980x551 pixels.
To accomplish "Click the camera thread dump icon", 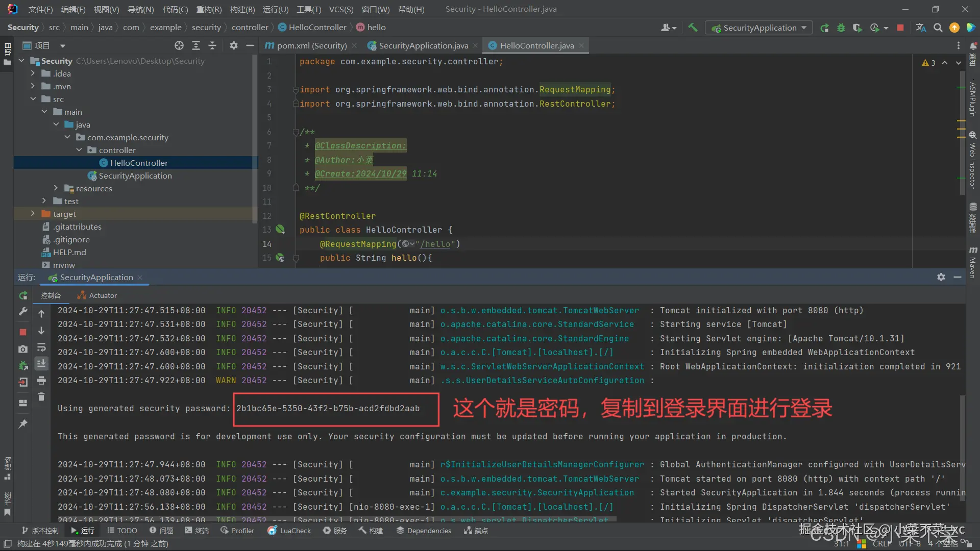I will 23,349.
